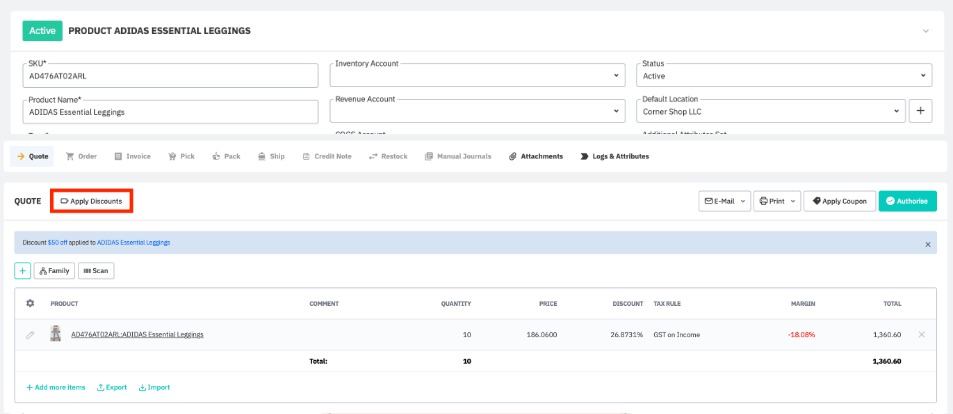Screen dimensions: 953x414
Task: Expand the Revenue Account dropdown
Action: tap(615, 112)
